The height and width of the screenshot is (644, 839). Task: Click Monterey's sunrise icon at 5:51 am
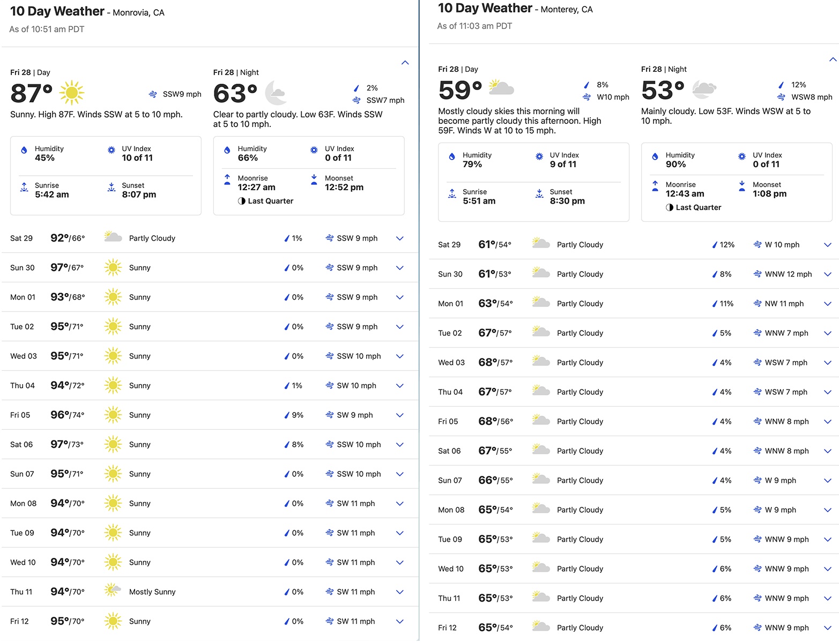tap(452, 193)
